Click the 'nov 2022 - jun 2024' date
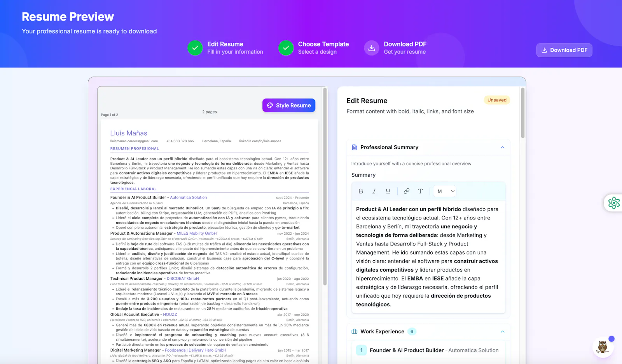The width and height of the screenshot is (622, 364). pos(293,234)
